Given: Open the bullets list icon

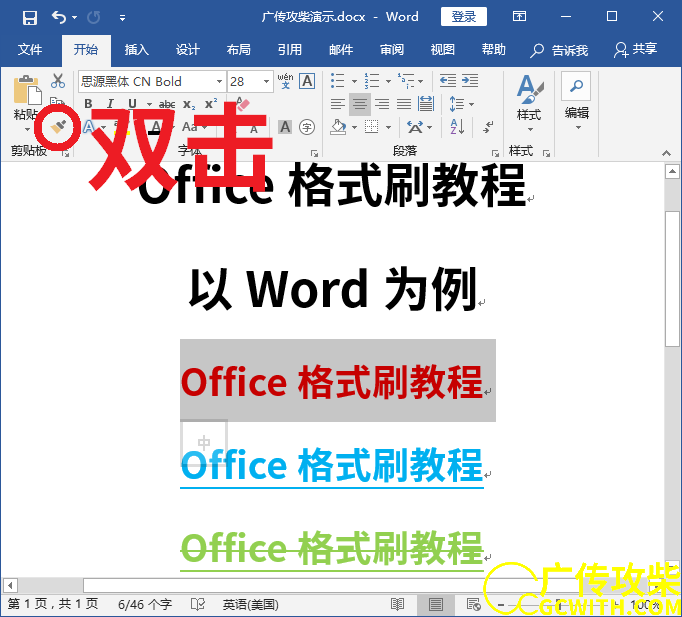Looking at the screenshot, I should (338, 81).
